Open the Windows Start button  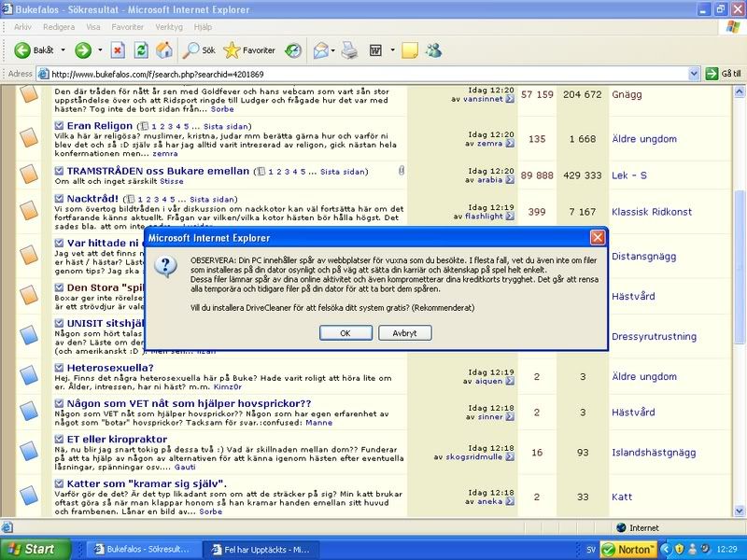[35, 549]
